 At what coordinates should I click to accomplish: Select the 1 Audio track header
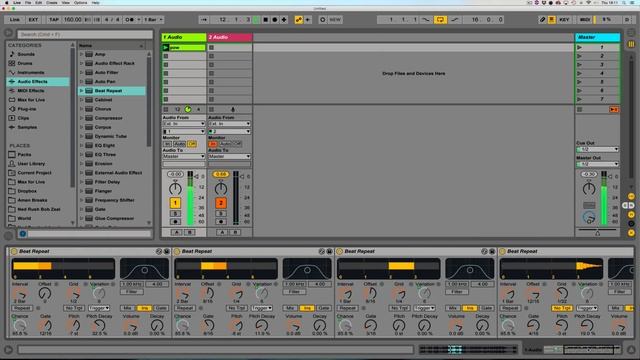coord(184,37)
